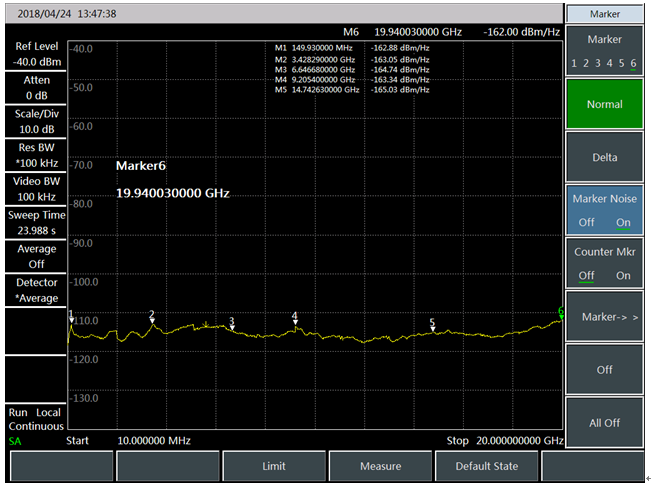Change the Detector Average setting
This screenshot has width=651, height=487.
coord(36,290)
